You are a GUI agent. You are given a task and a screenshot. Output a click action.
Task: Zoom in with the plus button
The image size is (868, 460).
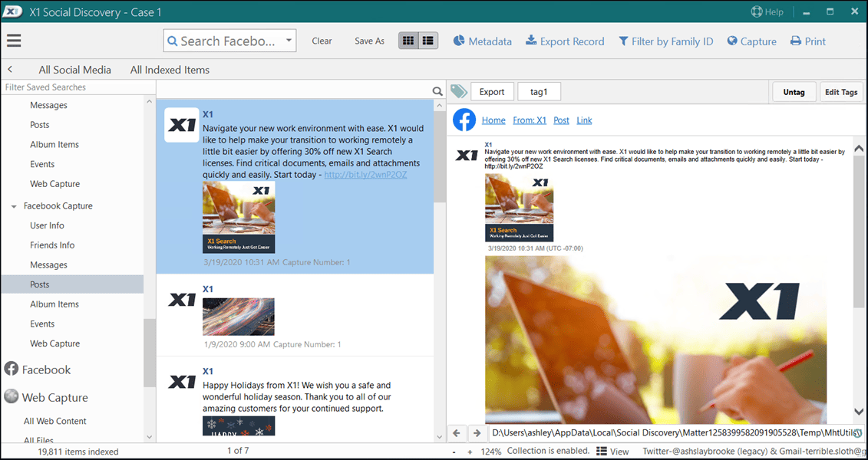pos(470,452)
